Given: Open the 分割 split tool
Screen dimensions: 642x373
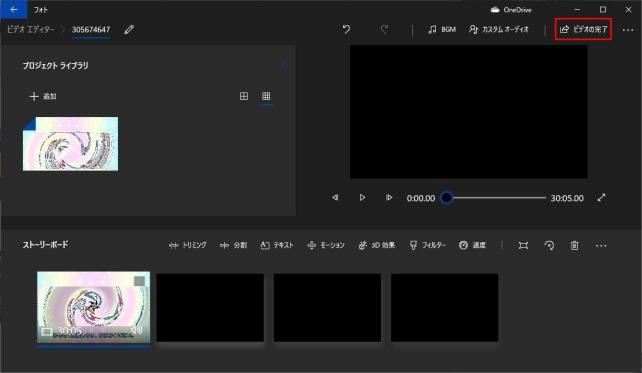Looking at the screenshot, I should pyautogui.click(x=233, y=245).
